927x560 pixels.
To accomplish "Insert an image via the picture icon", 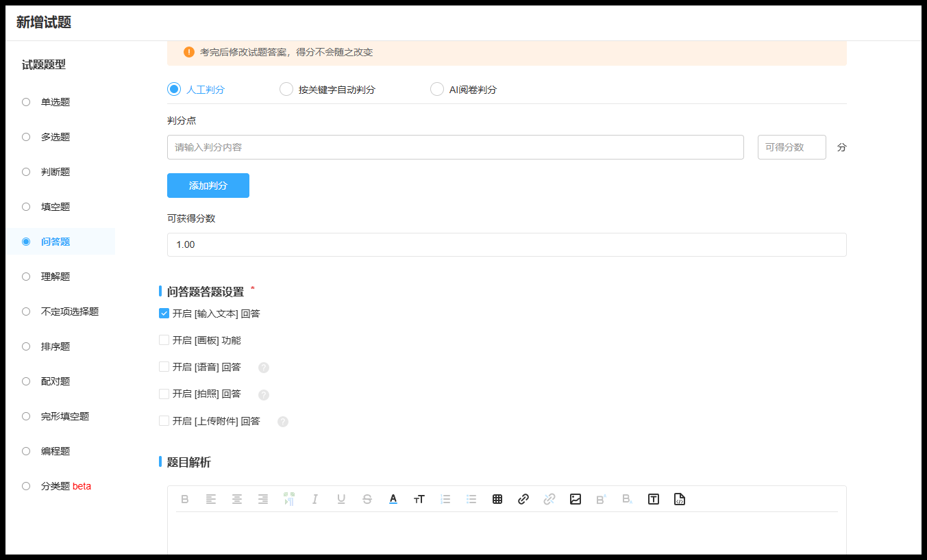I will pyautogui.click(x=576, y=499).
